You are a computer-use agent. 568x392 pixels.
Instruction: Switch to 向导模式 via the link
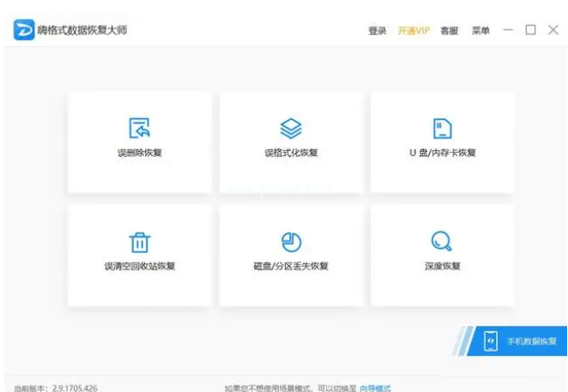[375, 388]
